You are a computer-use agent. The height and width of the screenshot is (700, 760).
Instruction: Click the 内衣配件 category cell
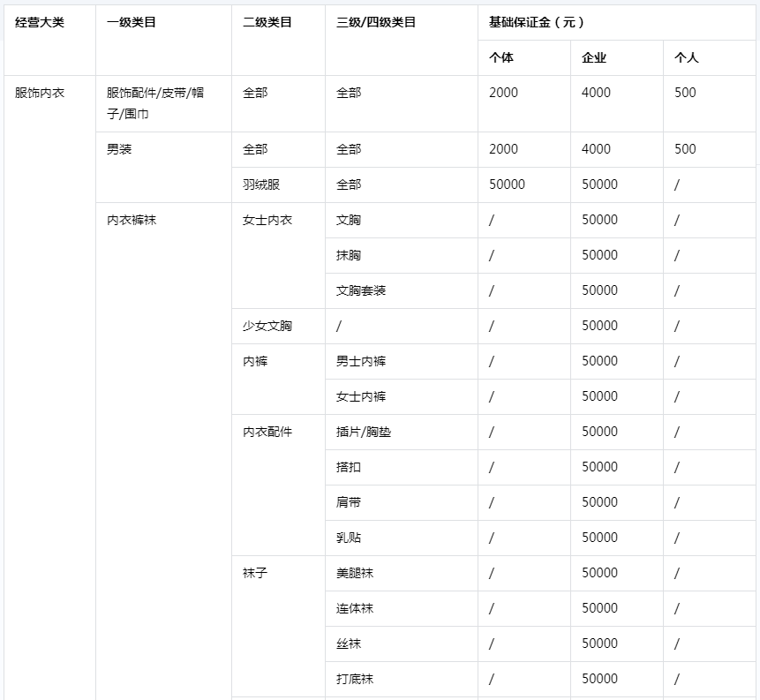(x=267, y=432)
